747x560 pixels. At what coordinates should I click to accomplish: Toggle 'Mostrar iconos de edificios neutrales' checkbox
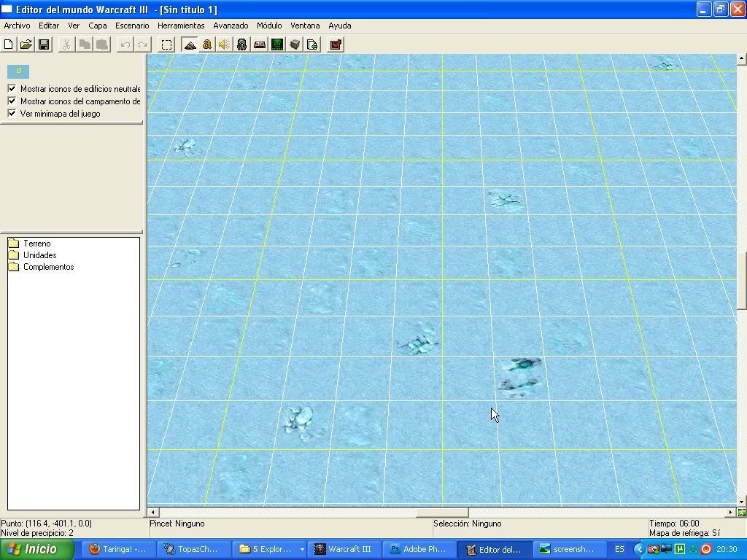tap(12, 88)
